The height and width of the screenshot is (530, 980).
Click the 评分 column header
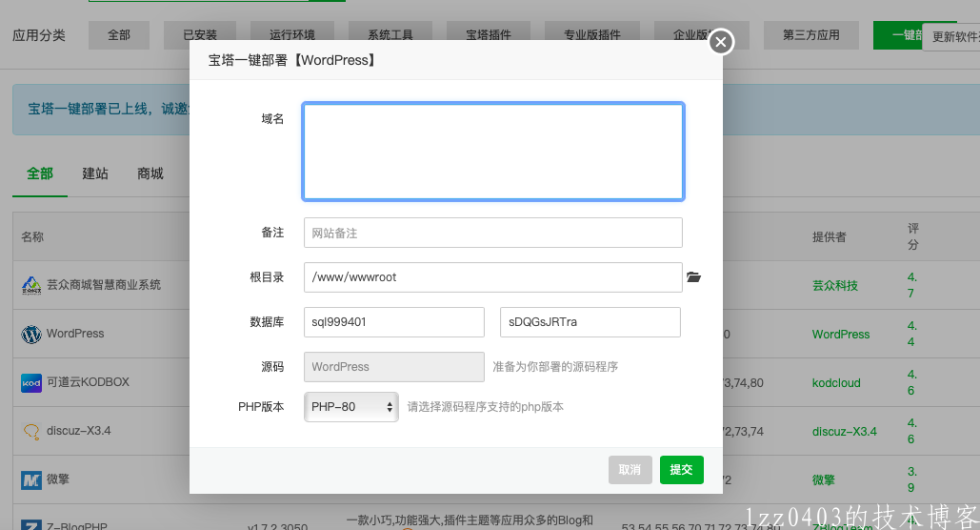pos(913,236)
